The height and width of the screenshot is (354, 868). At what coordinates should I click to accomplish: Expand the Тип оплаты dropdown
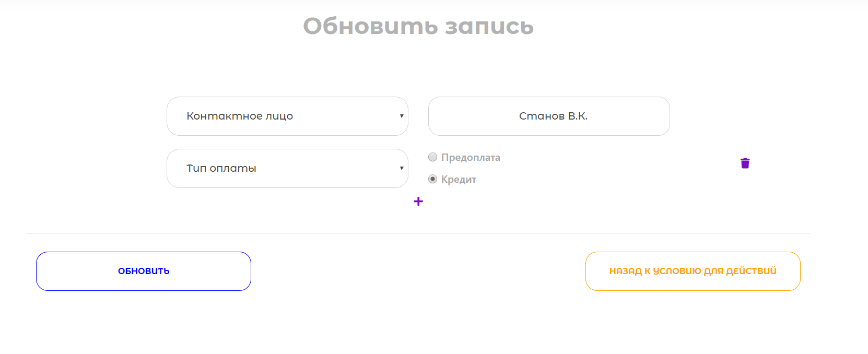[287, 168]
